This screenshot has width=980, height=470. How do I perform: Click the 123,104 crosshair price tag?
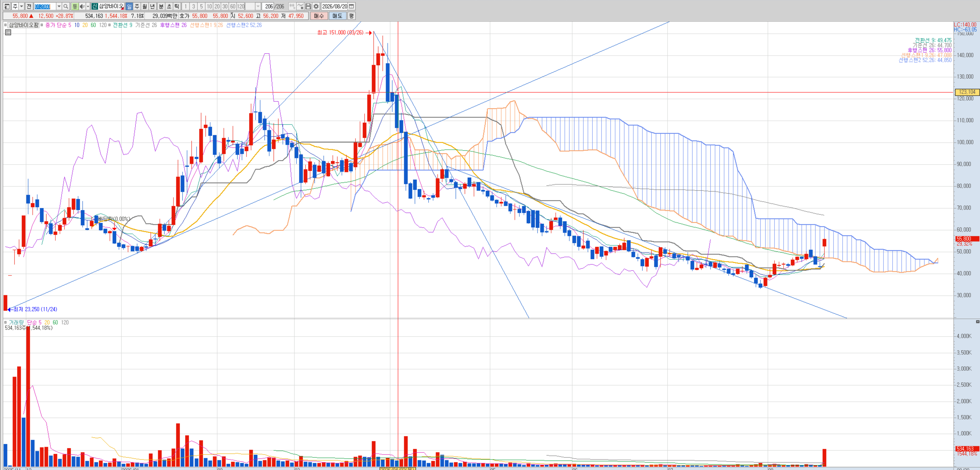(x=967, y=92)
